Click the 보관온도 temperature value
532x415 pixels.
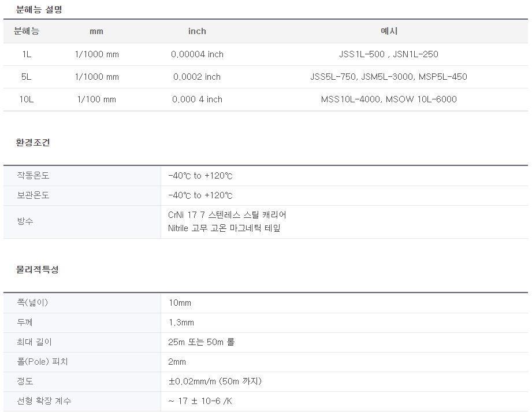coord(200,195)
